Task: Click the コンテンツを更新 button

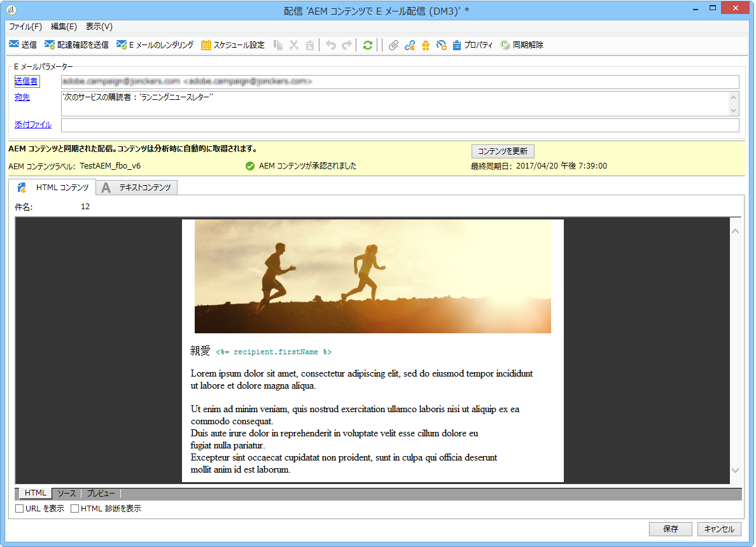Action: (x=502, y=151)
